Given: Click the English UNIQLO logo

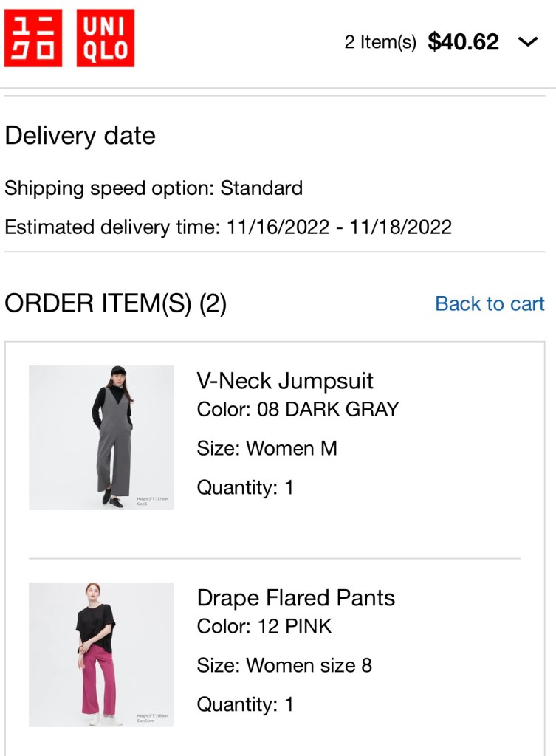Looking at the screenshot, I should (106, 38).
